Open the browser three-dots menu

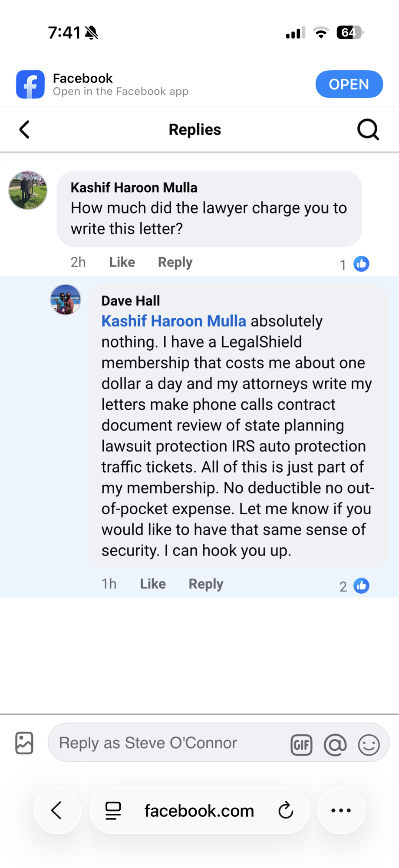click(341, 810)
